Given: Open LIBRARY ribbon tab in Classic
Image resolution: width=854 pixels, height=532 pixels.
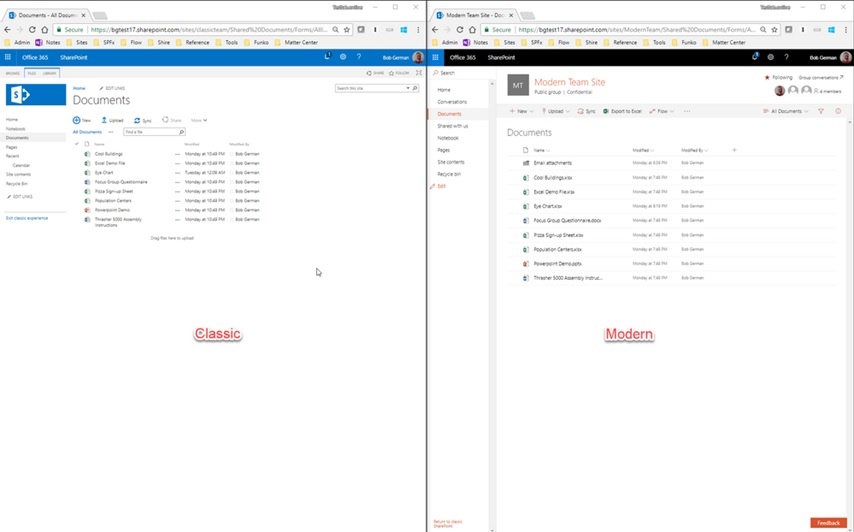Looking at the screenshot, I should (x=49, y=73).
